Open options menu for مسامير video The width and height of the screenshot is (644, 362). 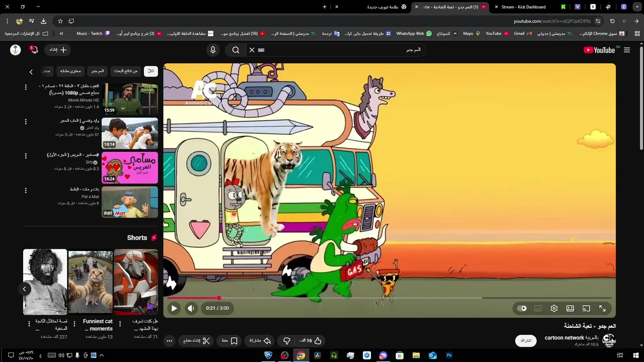point(26,156)
